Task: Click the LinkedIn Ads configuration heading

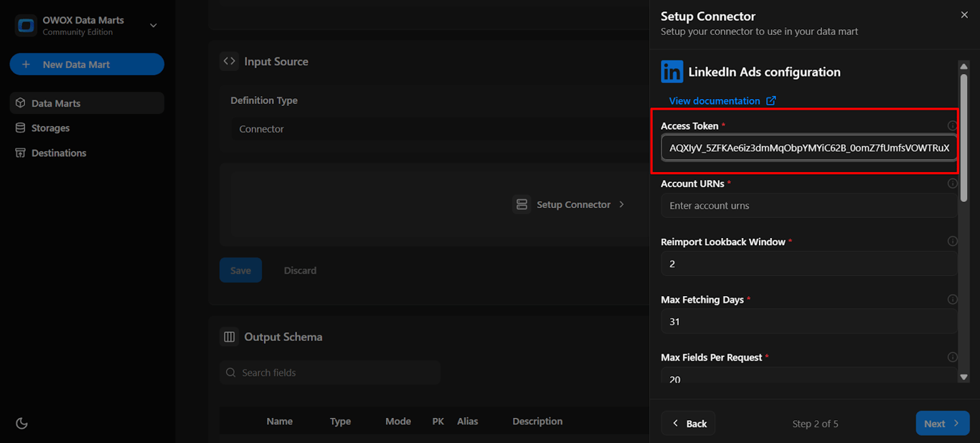Action: click(765, 72)
